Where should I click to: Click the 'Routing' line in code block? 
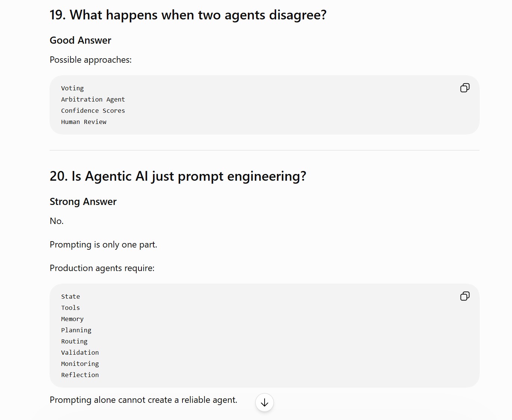(x=74, y=341)
